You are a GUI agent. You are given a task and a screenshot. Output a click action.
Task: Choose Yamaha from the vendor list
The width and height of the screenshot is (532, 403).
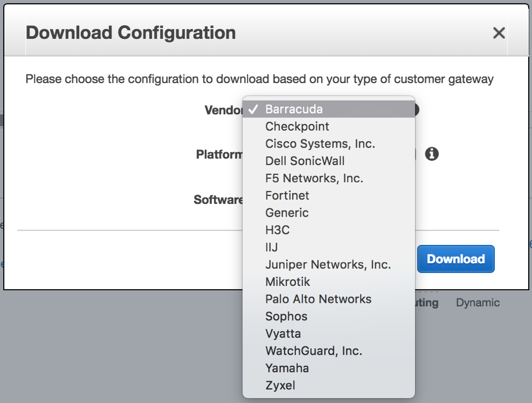click(x=287, y=368)
